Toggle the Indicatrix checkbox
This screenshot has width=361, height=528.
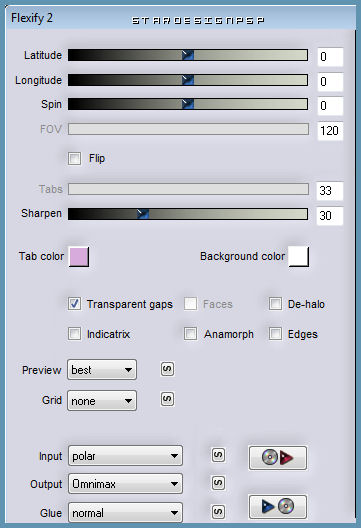[x=74, y=334]
